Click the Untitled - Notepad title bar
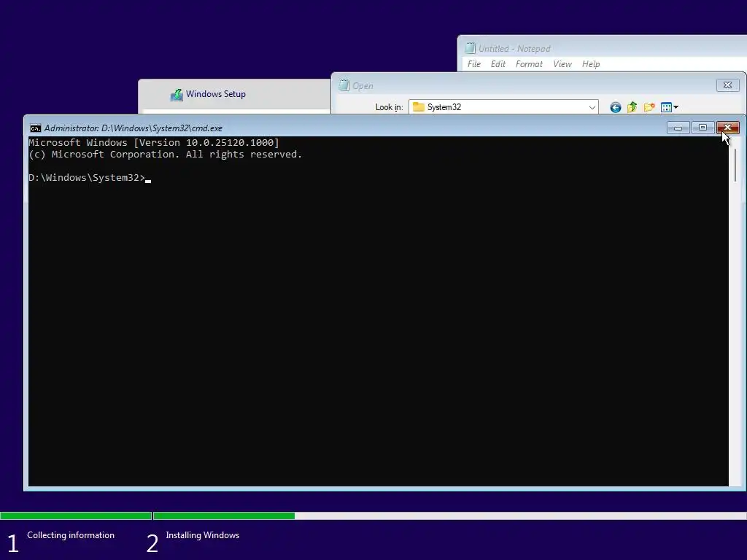 tap(602, 48)
